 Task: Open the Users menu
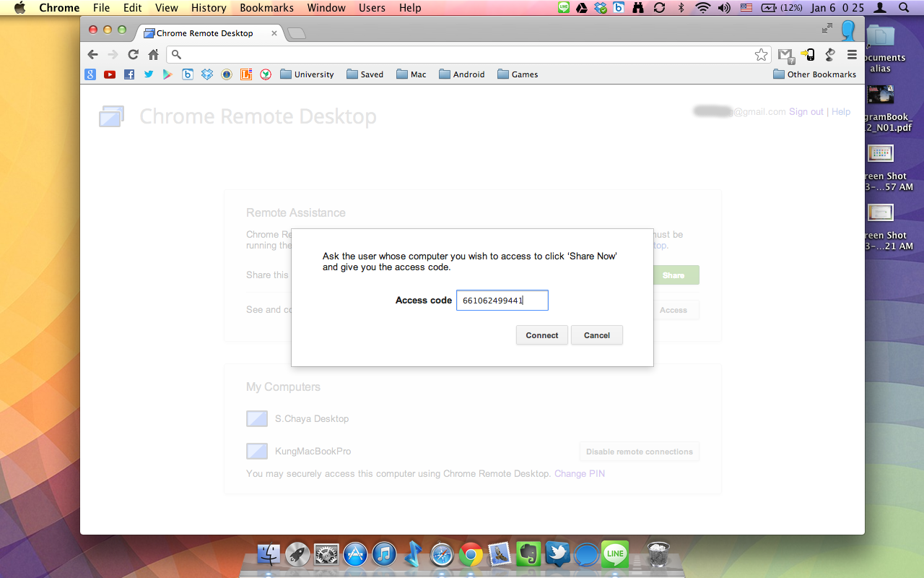(x=372, y=7)
